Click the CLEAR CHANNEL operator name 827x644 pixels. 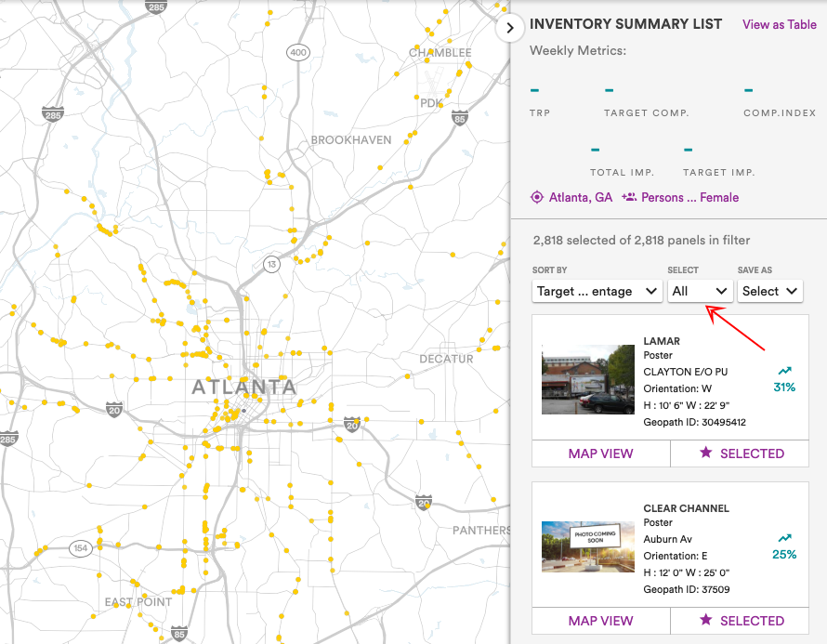[x=686, y=508]
